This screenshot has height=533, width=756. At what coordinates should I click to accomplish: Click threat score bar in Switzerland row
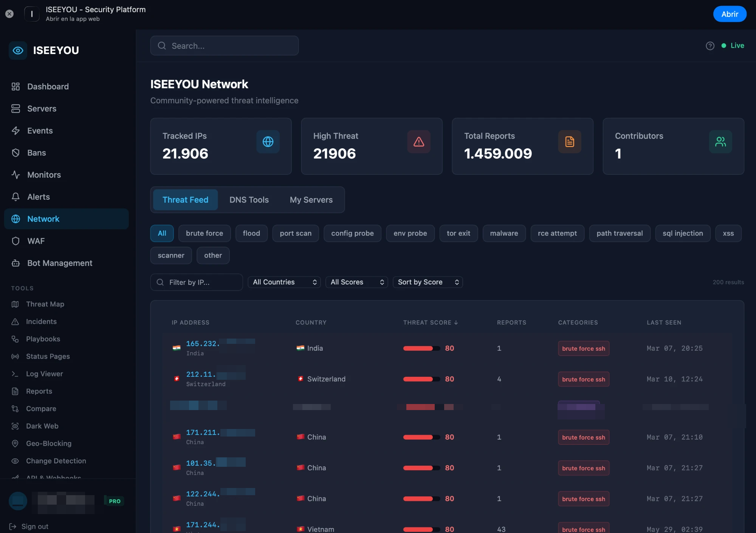[x=421, y=379]
